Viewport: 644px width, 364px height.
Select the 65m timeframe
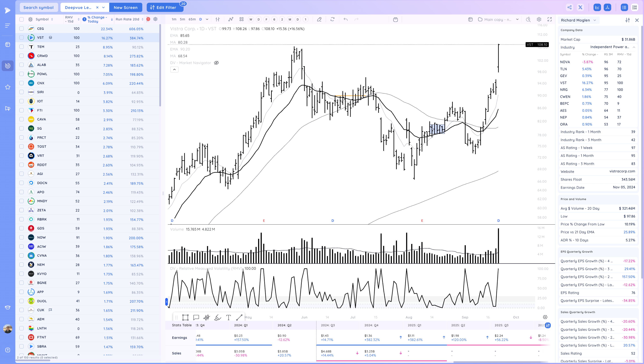point(192,19)
